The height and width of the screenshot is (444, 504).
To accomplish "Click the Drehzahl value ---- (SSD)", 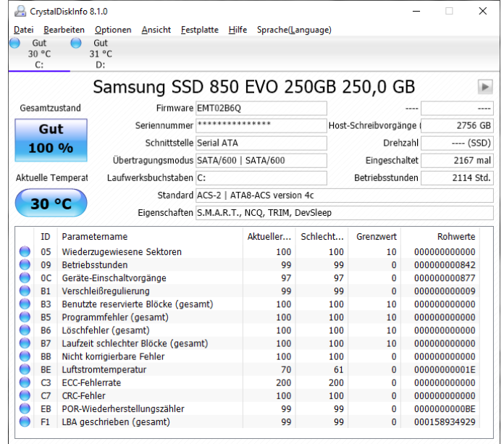I will tap(457, 143).
